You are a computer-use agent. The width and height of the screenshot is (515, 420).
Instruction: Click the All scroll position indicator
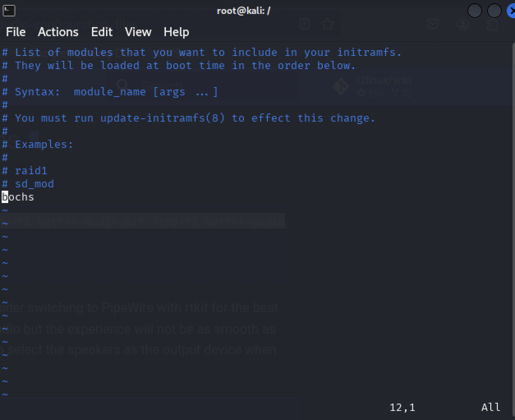[x=491, y=407]
